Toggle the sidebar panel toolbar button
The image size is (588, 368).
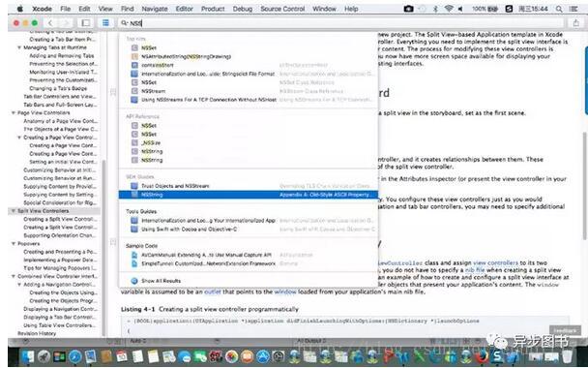coord(85,23)
